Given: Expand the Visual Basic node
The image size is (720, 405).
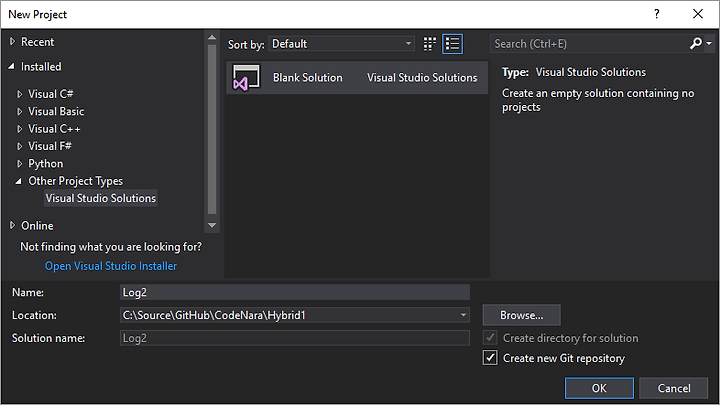Looking at the screenshot, I should (x=19, y=112).
